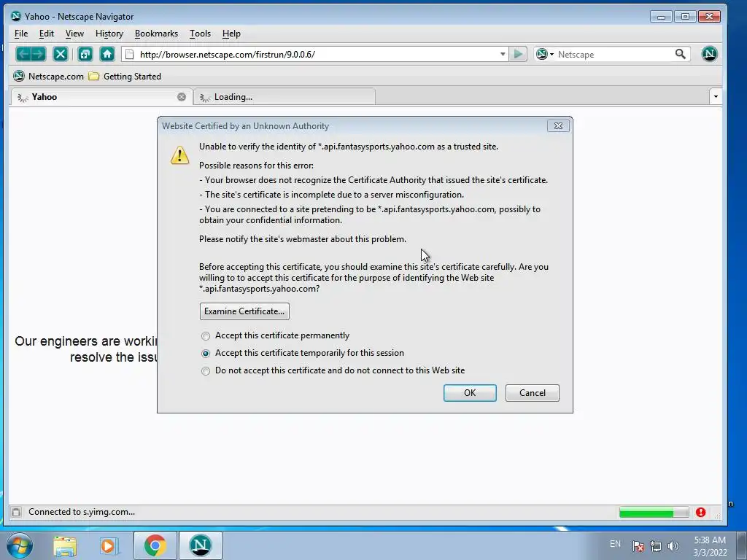The height and width of the screenshot is (560, 747).
Task: Switch to the Loading... tab
Action: (285, 97)
